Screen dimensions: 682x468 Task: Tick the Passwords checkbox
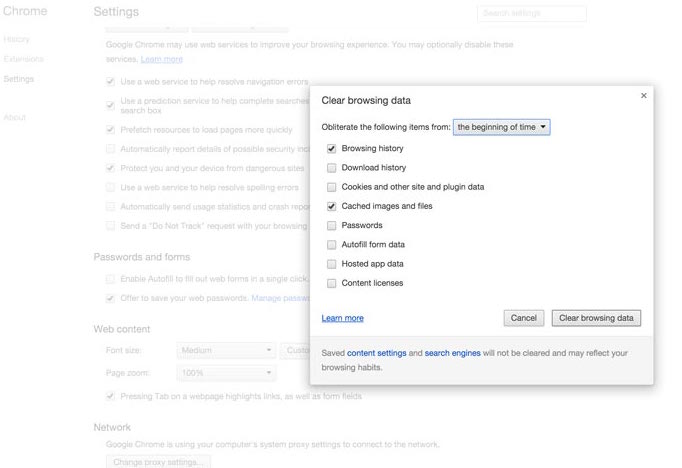pyautogui.click(x=331, y=225)
